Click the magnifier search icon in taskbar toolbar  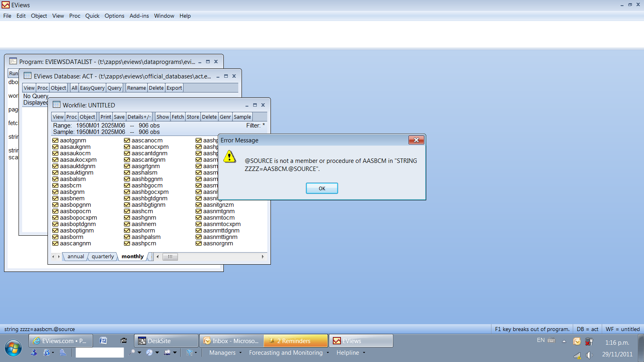tap(132, 353)
